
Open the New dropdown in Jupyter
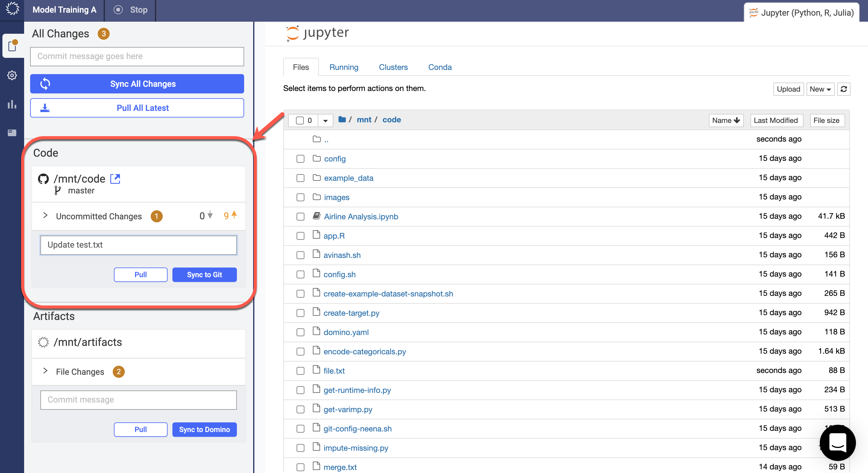[x=820, y=89]
